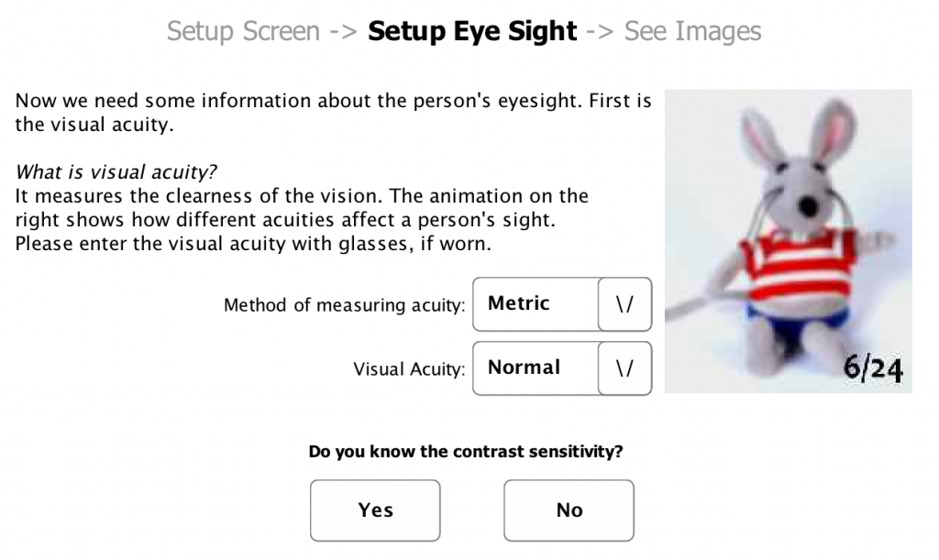This screenshot has height=560, width=939.
Task: Click the 6/24 acuity label on the image
Action: (873, 368)
